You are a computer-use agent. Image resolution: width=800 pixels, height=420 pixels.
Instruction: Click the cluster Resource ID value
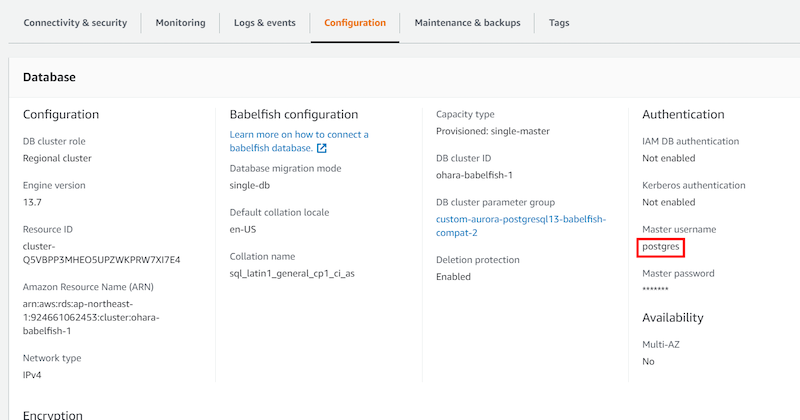tap(101, 252)
